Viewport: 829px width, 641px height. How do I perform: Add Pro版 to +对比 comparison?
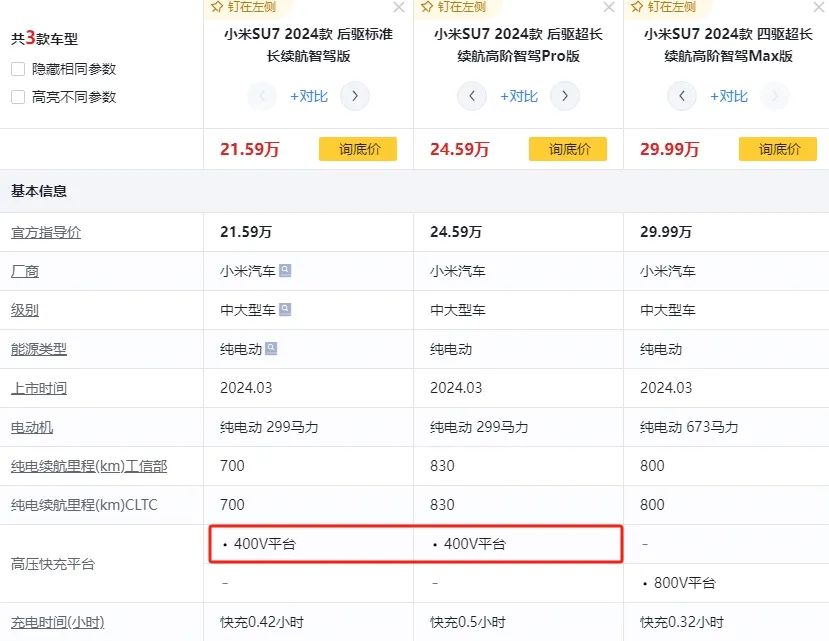point(519,96)
